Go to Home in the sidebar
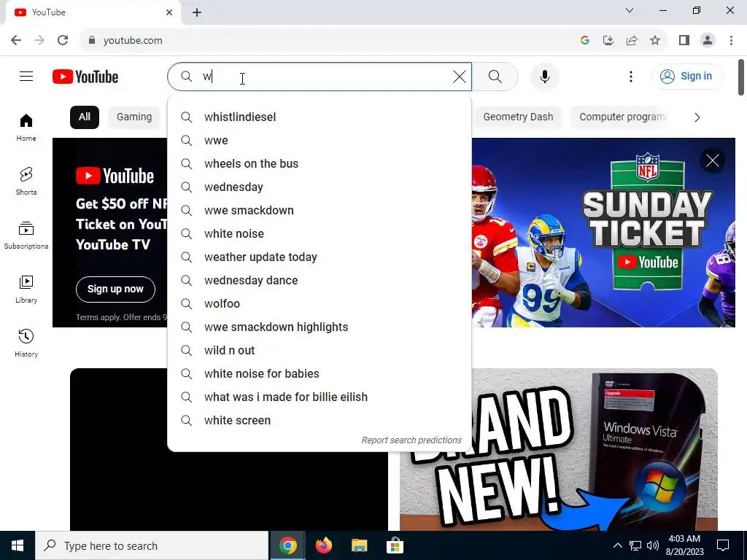The image size is (747, 560). pos(26,128)
